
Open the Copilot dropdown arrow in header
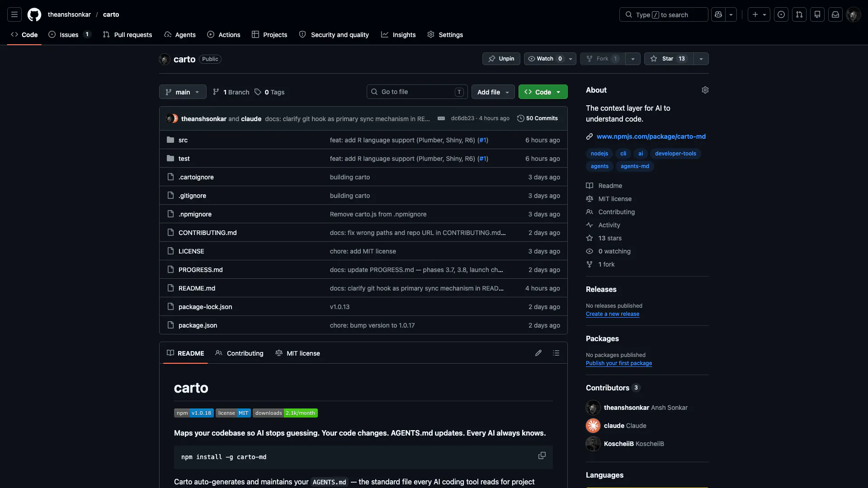(731, 14)
